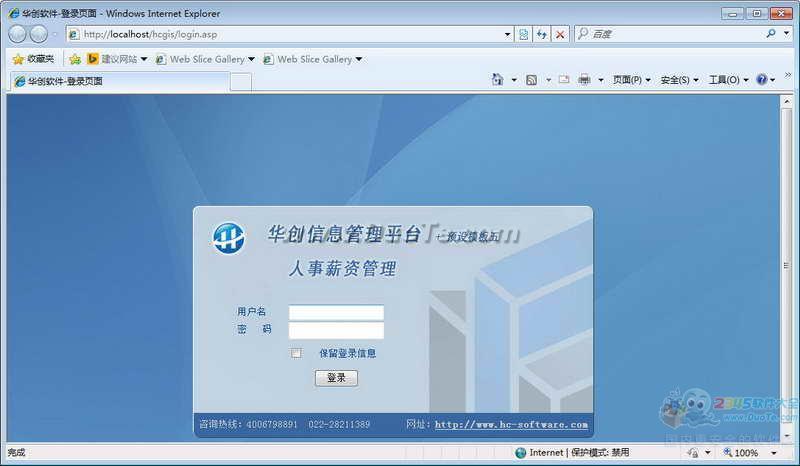The height and width of the screenshot is (466, 800).
Task: Expand the address bar history dropdown
Action: [x=507, y=34]
